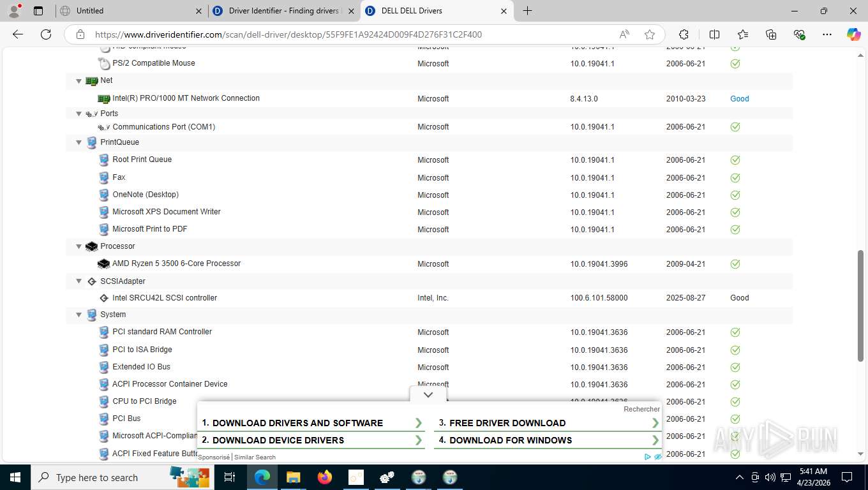Open ad link Download for Windows
This screenshot has width=868, height=490.
[548, 440]
